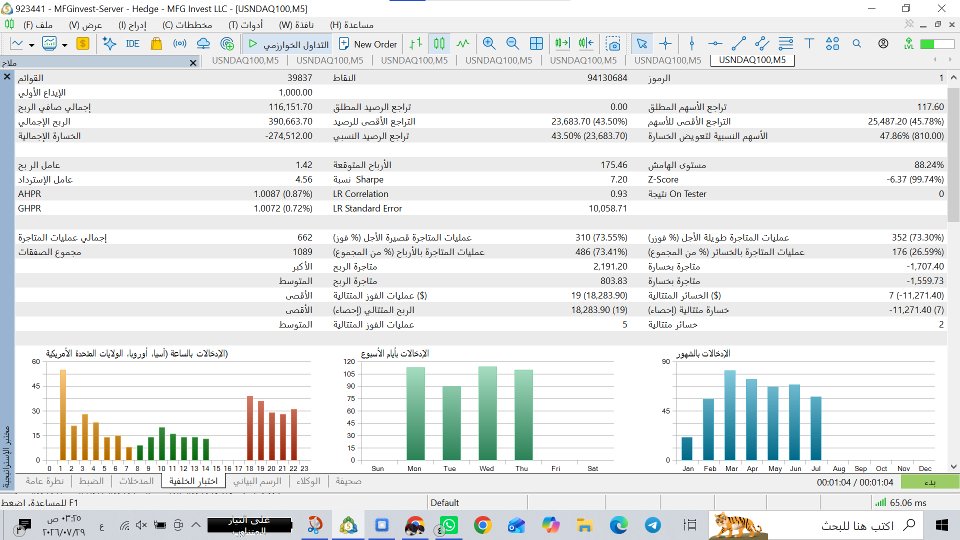
Task: Open the مساعدة (Help) menu
Action: [x=351, y=25]
